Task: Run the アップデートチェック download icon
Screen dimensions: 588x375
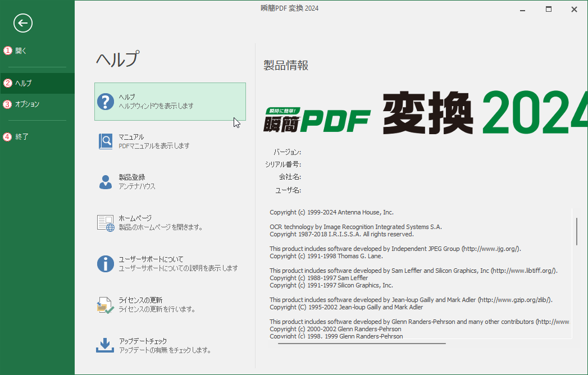Action: pos(105,345)
